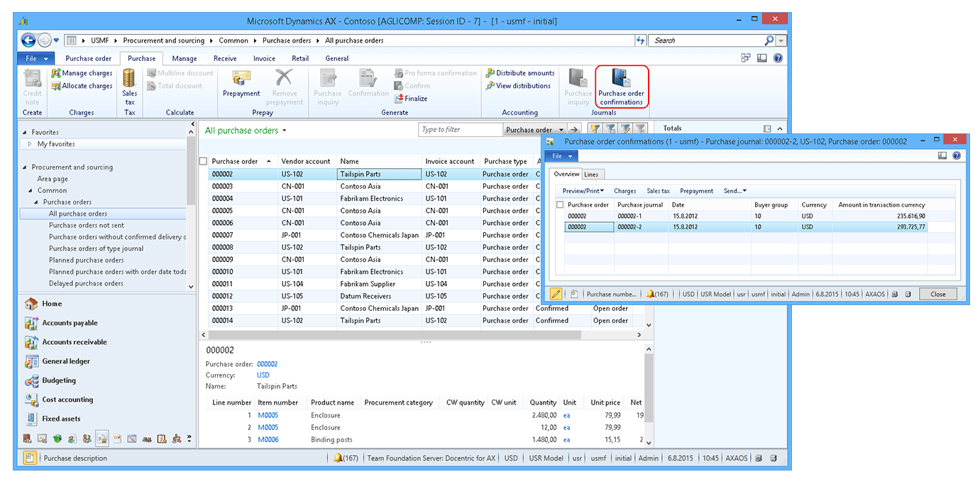Viewport: 980px width, 484px height.
Task: Open the File menu dropdown in main window
Action: tap(36, 58)
